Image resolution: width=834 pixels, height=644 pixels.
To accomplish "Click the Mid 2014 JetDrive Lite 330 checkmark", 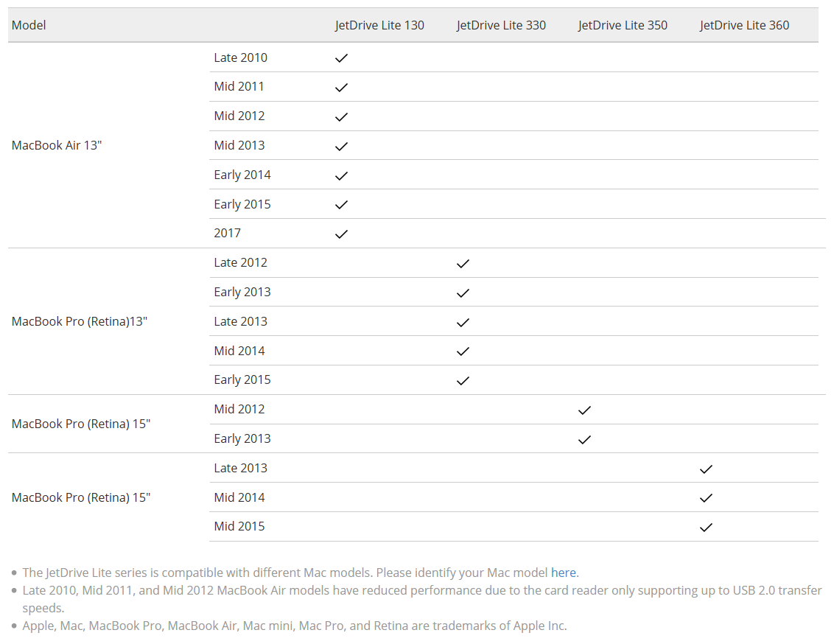I will pos(463,351).
